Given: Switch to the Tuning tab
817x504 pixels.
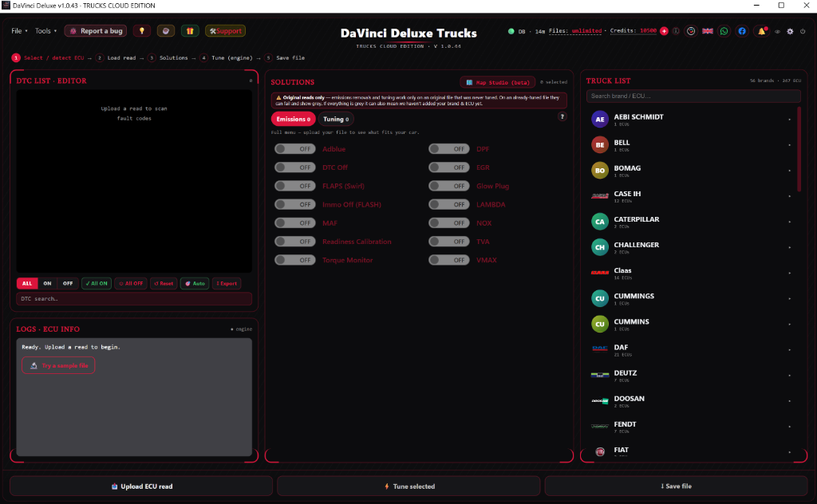Looking at the screenshot, I should point(336,120).
